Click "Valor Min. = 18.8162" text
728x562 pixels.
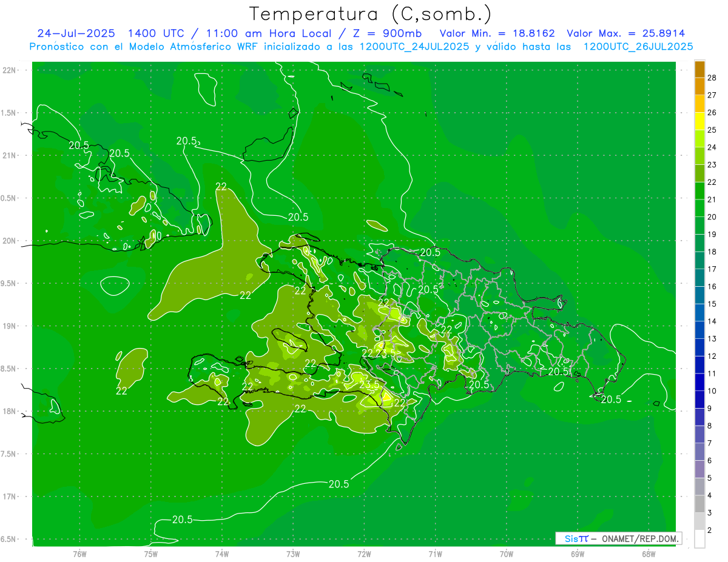pos(497,33)
